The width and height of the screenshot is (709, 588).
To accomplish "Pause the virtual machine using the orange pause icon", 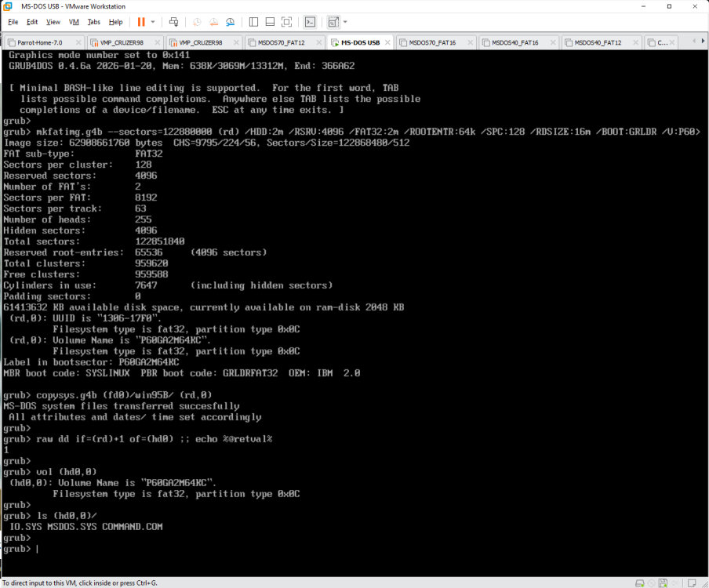I will [141, 22].
